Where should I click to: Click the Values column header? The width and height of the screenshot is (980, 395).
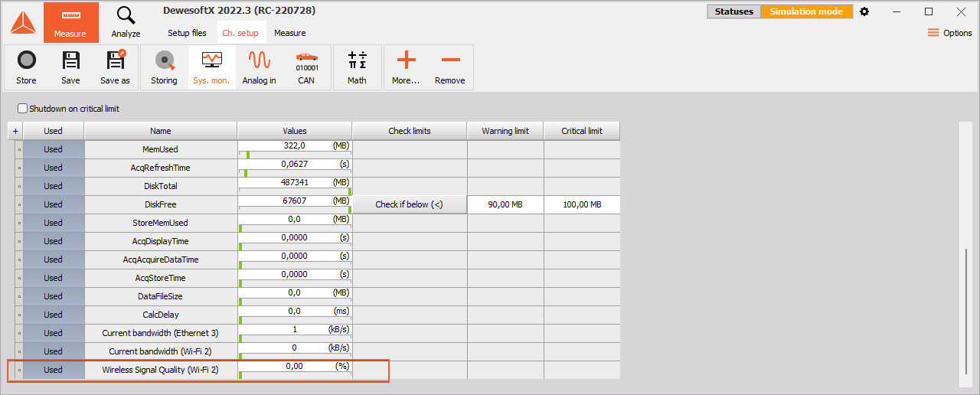(x=295, y=131)
